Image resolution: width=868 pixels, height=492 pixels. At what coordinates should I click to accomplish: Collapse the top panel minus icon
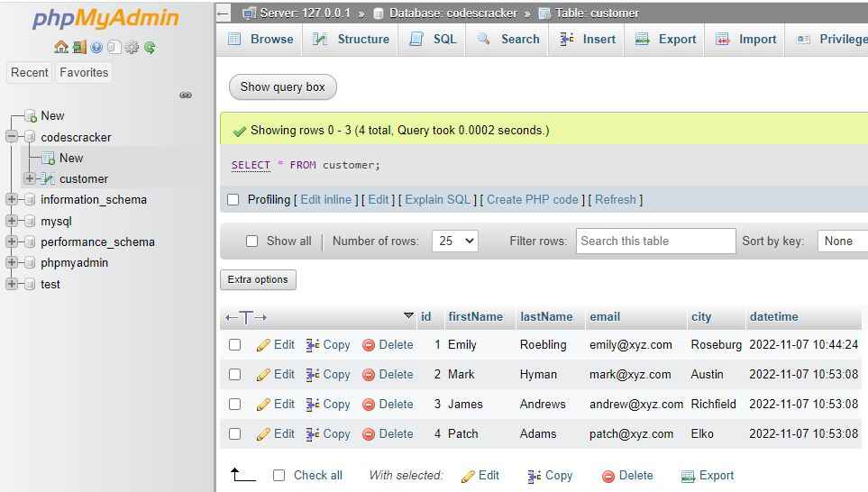224,13
